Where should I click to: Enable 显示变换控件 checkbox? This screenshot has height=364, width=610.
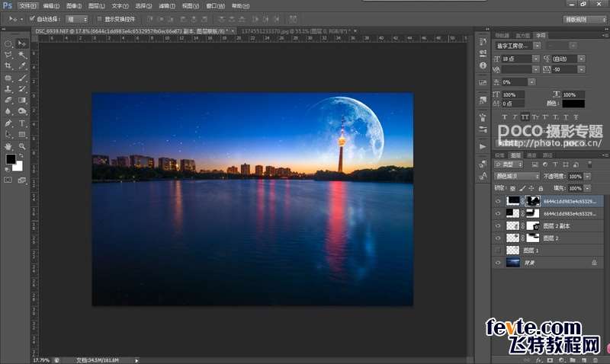100,18
